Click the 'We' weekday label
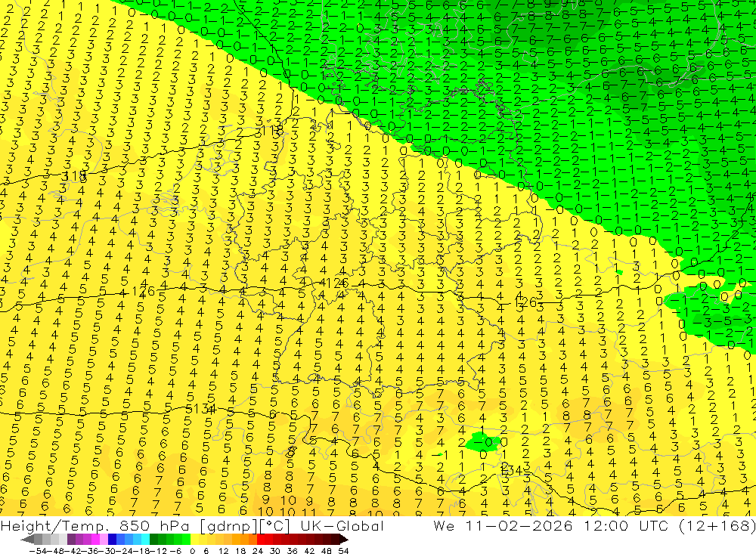756x554 pixels. tap(444, 525)
